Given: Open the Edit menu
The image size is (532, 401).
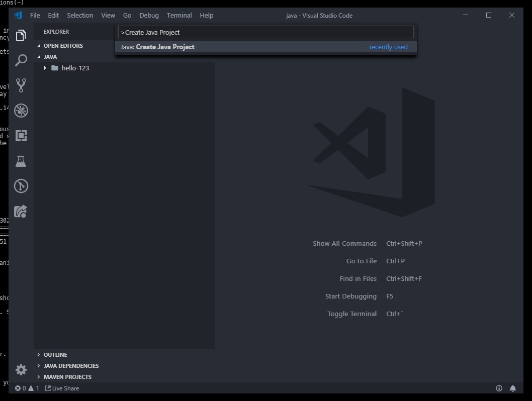Looking at the screenshot, I should click(x=53, y=15).
